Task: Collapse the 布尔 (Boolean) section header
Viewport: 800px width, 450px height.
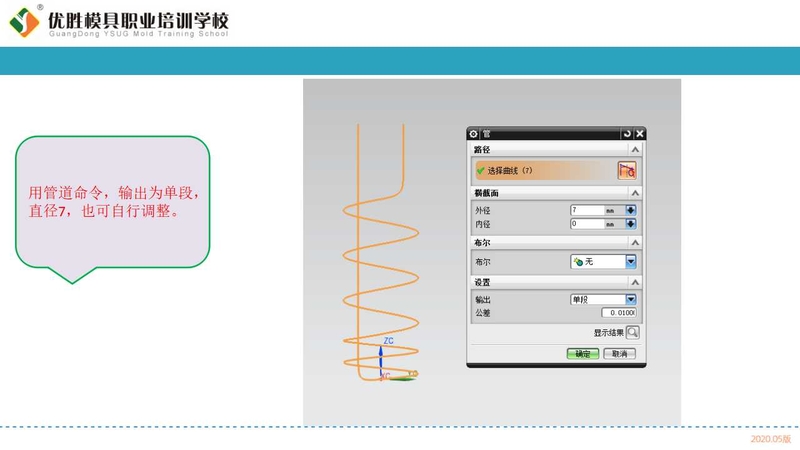Action: (635, 242)
